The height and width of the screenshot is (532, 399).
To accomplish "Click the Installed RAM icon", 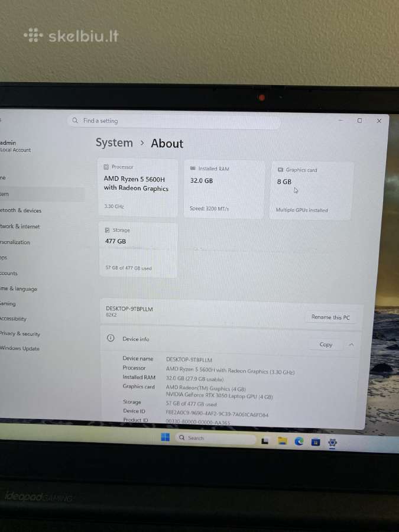I will [193, 168].
